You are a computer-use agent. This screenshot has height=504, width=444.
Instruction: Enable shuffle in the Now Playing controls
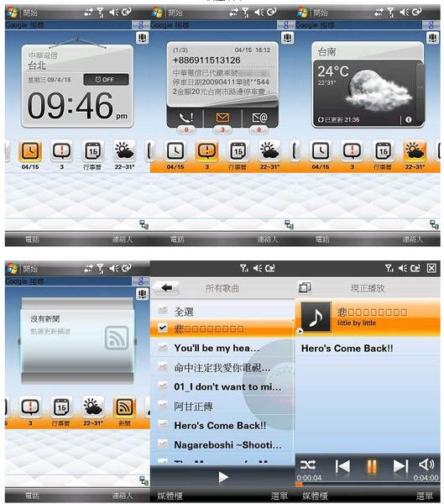coord(308,465)
